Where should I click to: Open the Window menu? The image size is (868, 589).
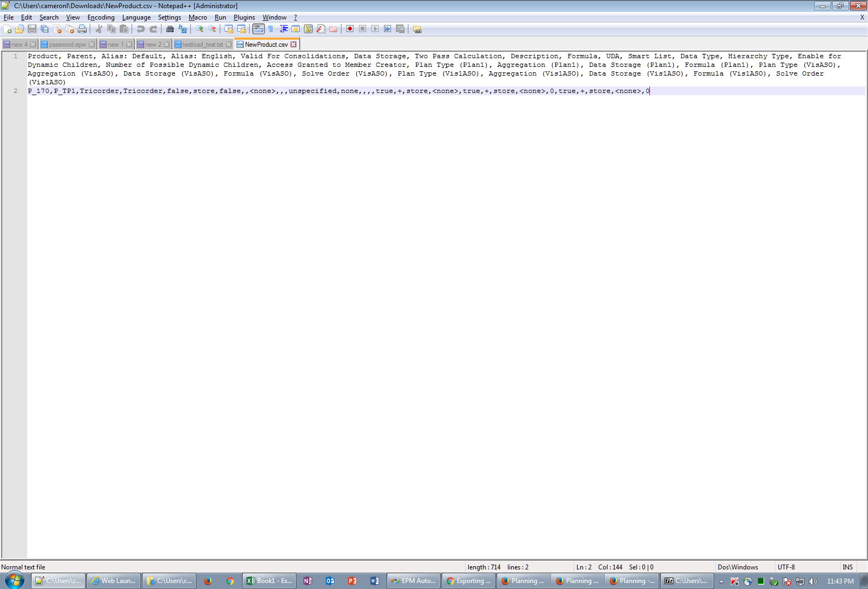275,17
